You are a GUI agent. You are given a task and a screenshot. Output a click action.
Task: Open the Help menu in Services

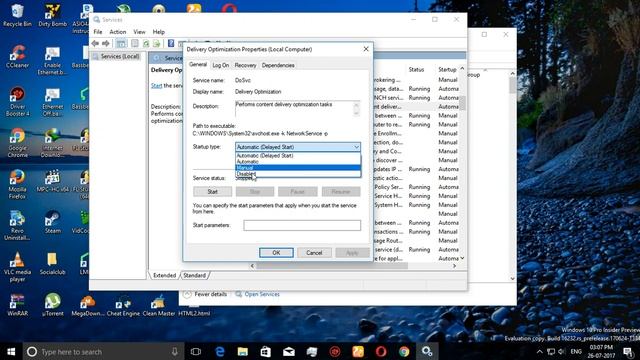pyautogui.click(x=159, y=32)
